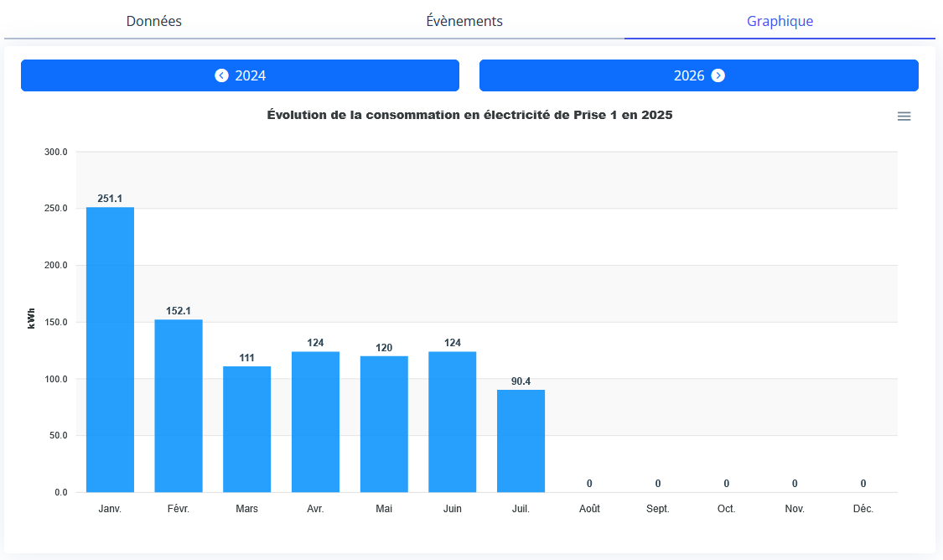Click the Août label on the x-axis
The image size is (943, 560).
[x=589, y=509]
